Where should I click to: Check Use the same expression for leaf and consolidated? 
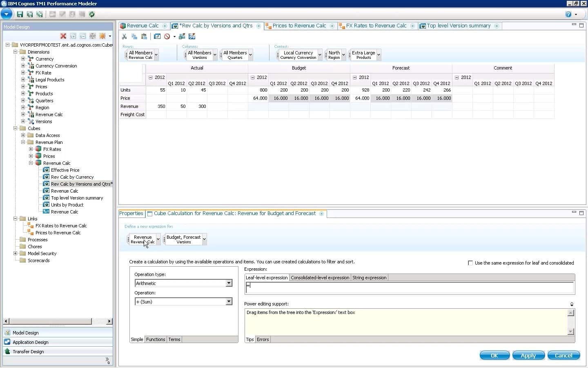(470, 263)
